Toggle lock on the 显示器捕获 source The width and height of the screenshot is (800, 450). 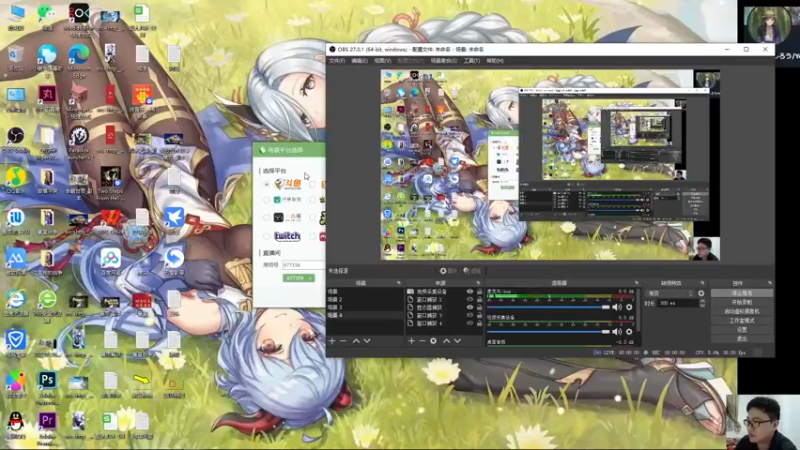479,308
